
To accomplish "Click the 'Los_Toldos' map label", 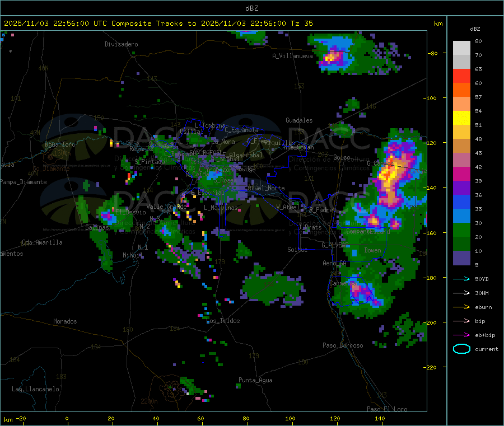I will coord(223,321).
